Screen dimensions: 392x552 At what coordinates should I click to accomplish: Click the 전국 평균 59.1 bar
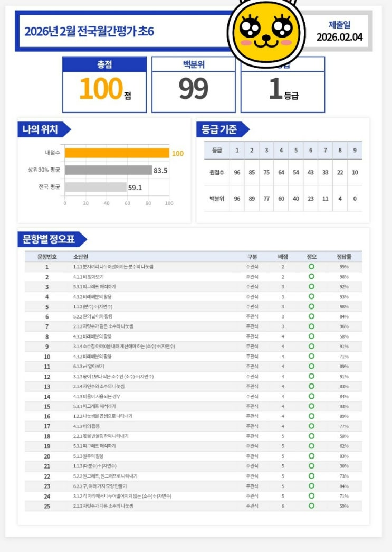click(x=95, y=187)
